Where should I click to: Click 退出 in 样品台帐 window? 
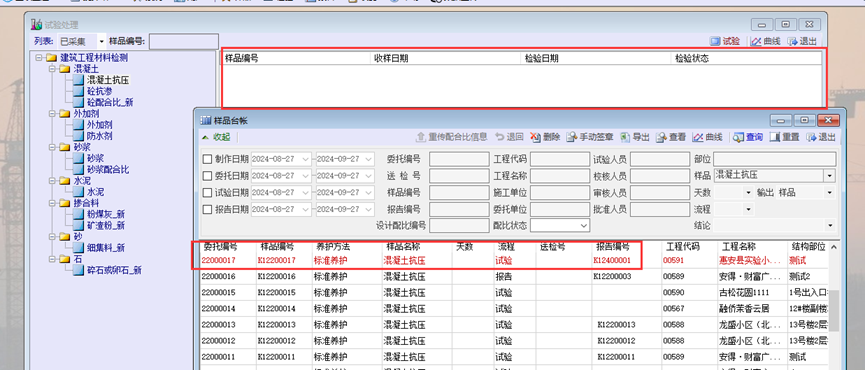(x=821, y=137)
